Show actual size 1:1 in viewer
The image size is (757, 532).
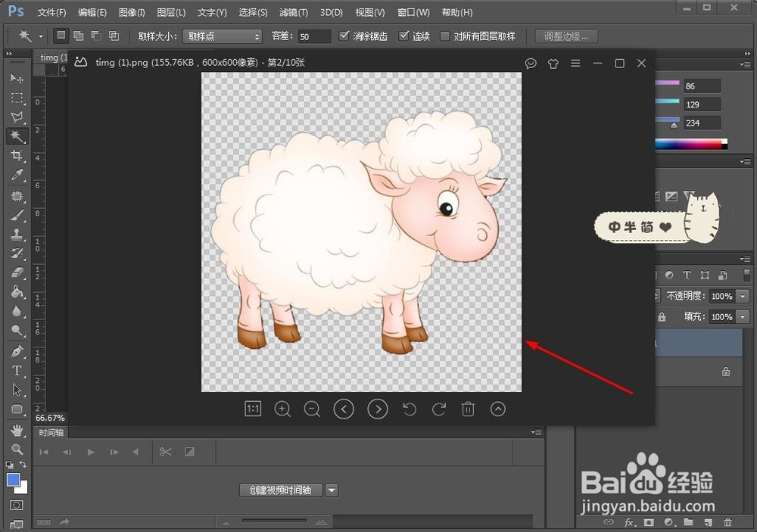(x=253, y=409)
